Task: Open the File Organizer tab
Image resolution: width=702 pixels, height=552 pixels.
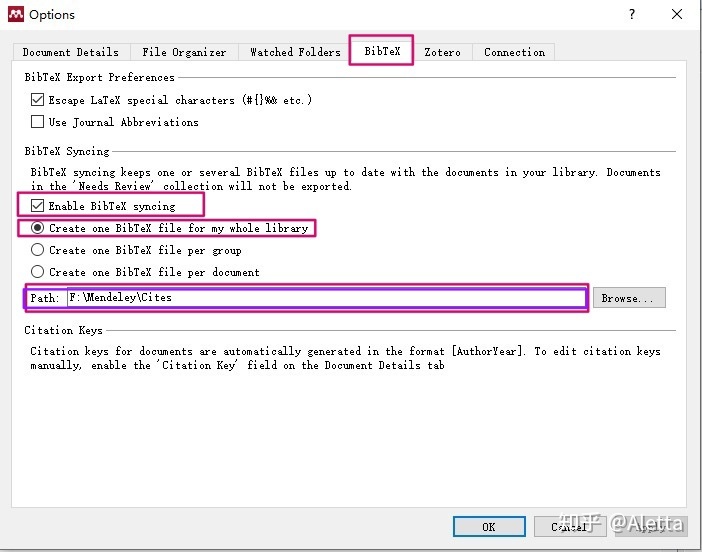Action: point(184,52)
